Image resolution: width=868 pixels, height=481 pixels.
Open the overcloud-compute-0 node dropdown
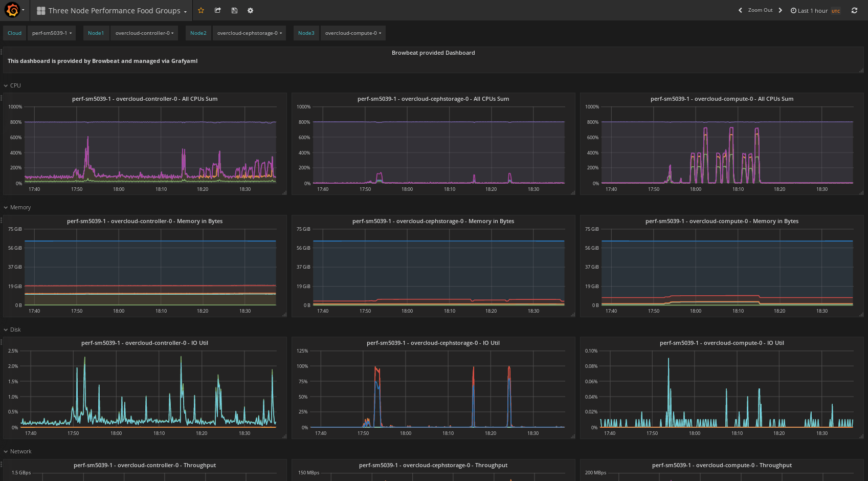353,33
